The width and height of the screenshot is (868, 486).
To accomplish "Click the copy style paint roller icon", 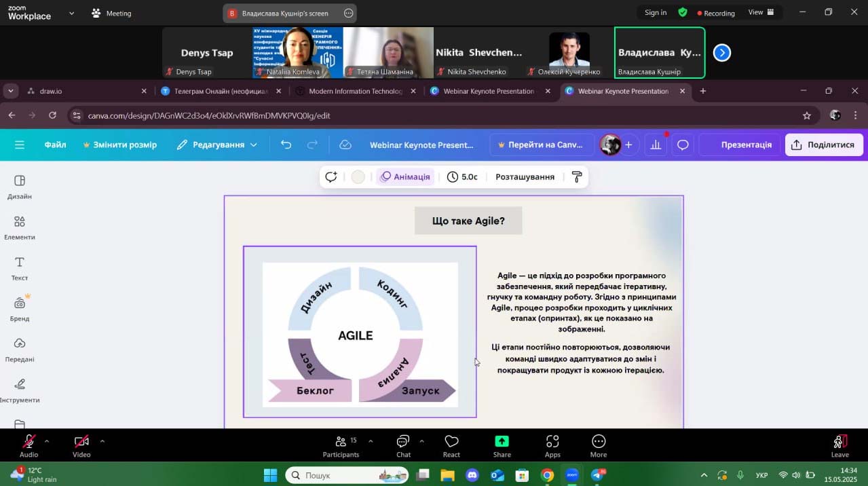I will (x=577, y=177).
